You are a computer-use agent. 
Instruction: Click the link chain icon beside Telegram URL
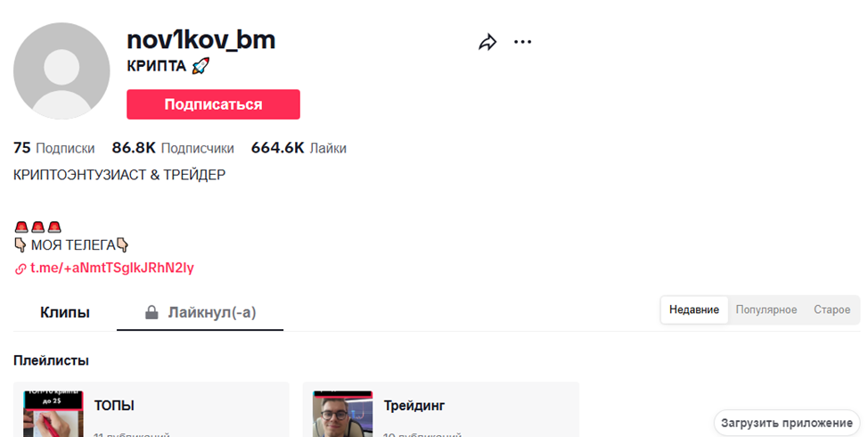tap(20, 269)
